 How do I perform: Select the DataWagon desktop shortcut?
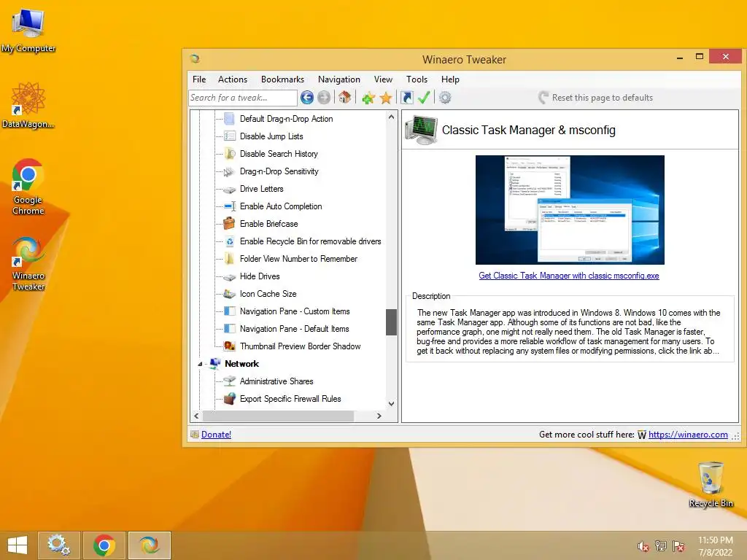[28, 106]
